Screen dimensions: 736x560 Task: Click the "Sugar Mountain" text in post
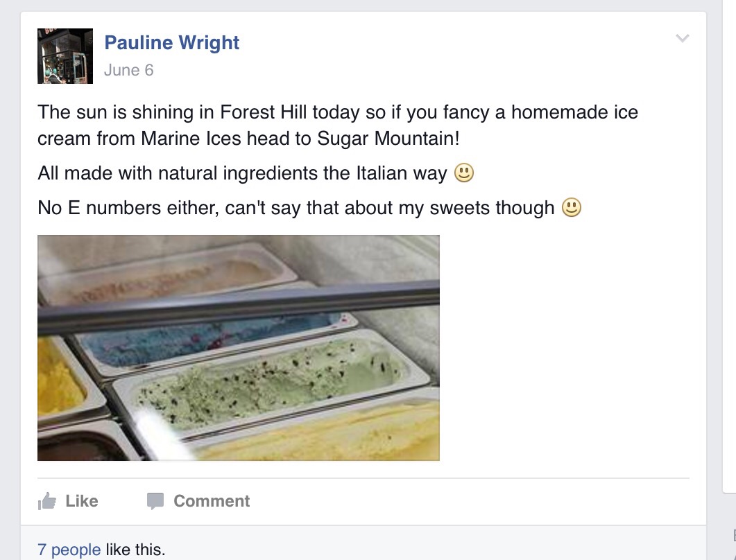387,138
